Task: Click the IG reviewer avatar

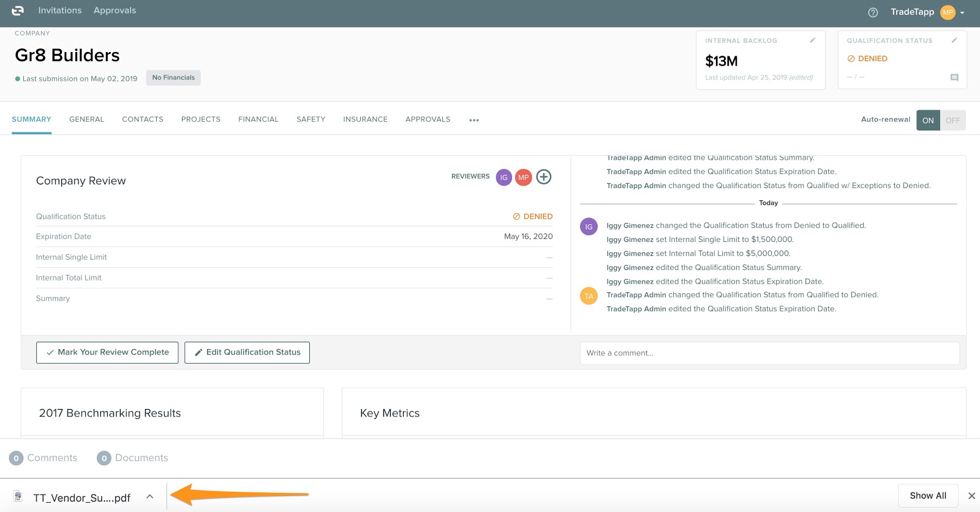Action: [x=503, y=178]
